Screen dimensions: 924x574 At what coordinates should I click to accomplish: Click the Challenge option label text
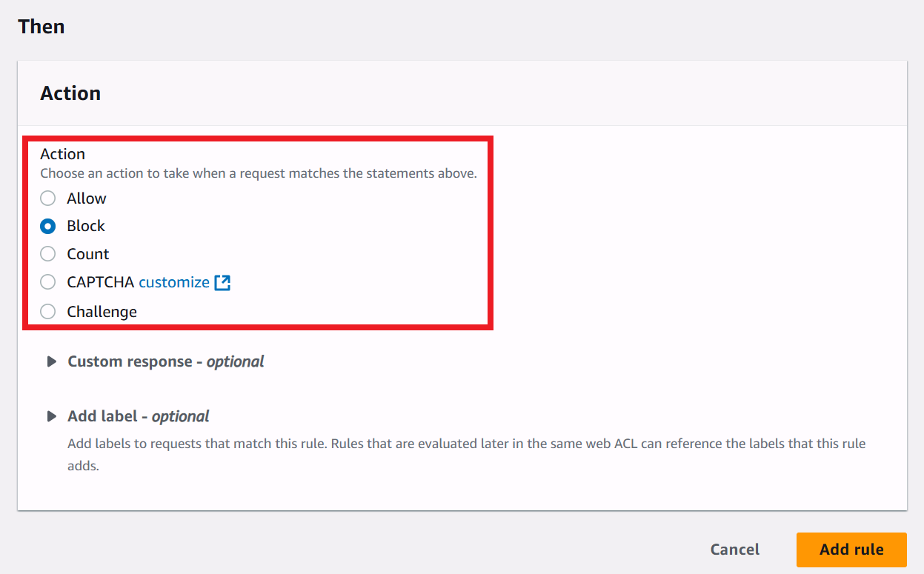(102, 312)
